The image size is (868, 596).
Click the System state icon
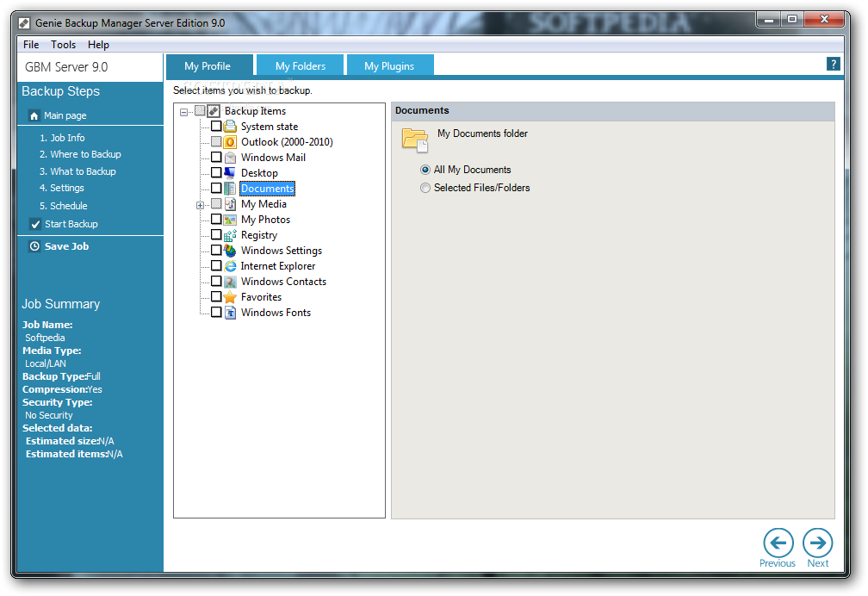pos(230,127)
